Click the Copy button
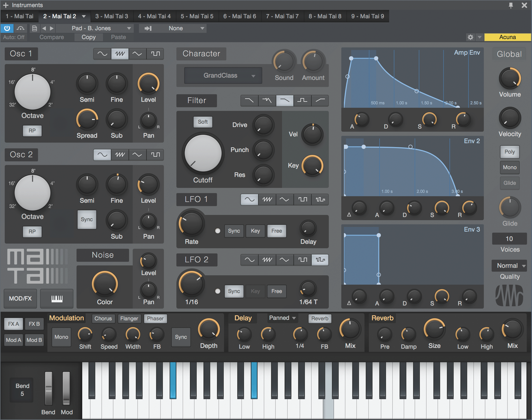 pos(89,37)
